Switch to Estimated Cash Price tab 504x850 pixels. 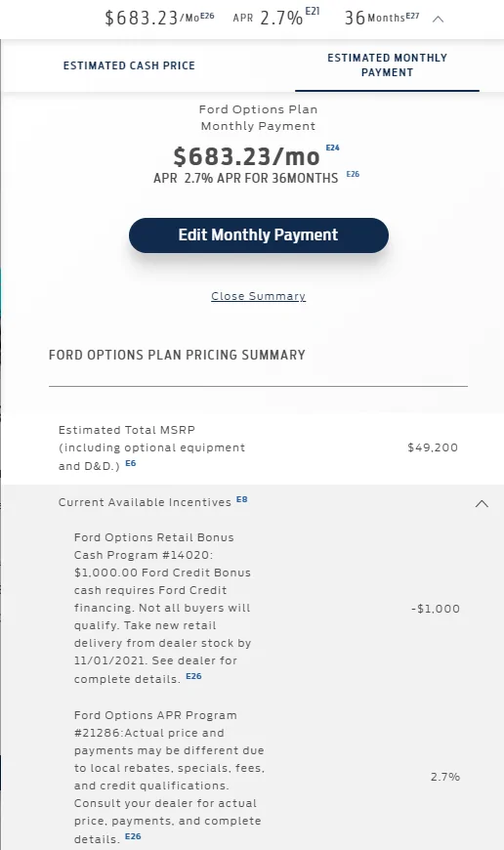(129, 65)
